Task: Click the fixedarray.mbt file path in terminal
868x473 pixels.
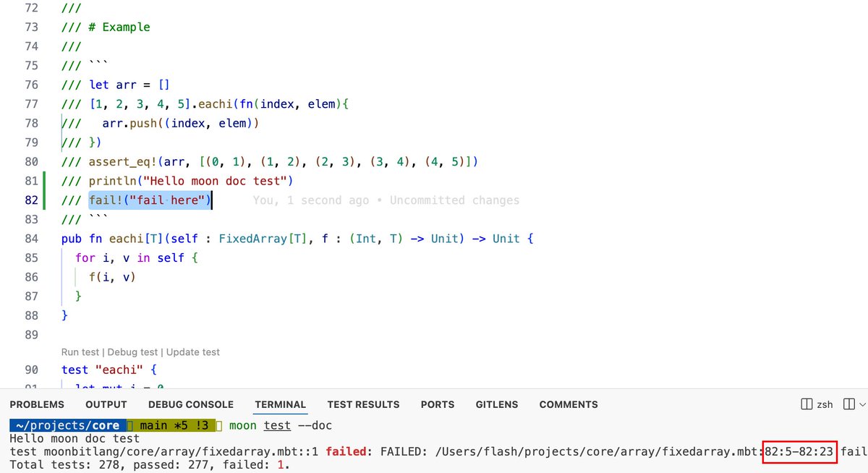Action: pyautogui.click(x=598, y=452)
